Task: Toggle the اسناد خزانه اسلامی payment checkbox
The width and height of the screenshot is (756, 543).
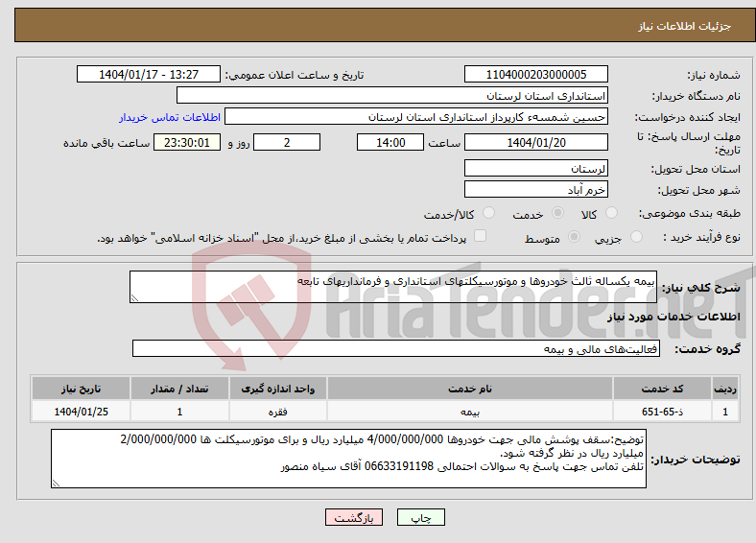Action: [481, 236]
